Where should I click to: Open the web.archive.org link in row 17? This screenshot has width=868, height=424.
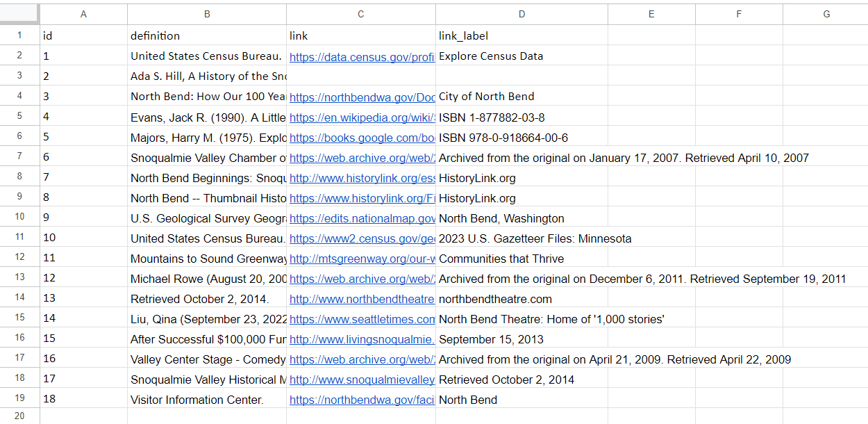pos(361,360)
